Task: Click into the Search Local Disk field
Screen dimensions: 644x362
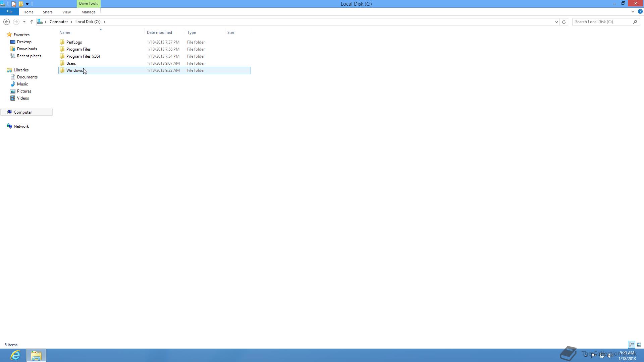Action: coord(602,22)
